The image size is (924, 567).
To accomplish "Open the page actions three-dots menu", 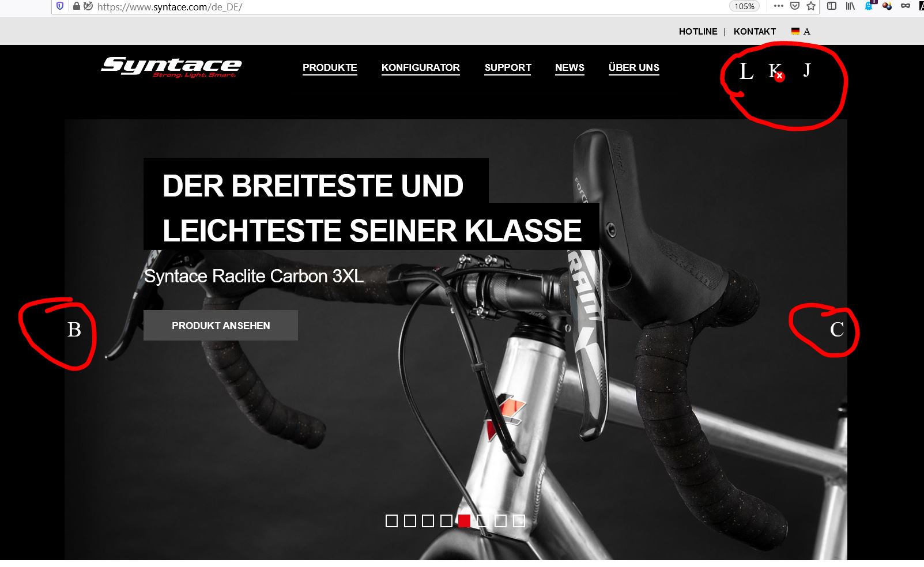I will (x=779, y=6).
